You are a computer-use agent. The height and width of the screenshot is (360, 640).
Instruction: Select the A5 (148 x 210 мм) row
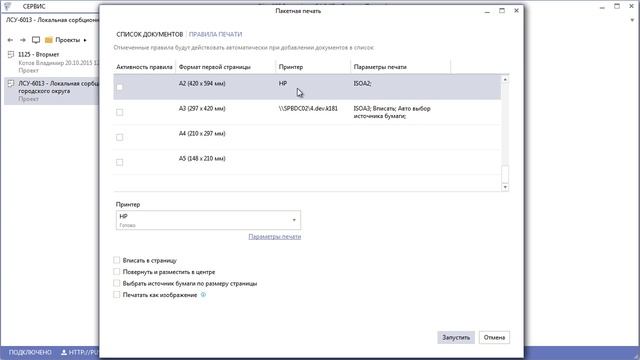coord(307,162)
